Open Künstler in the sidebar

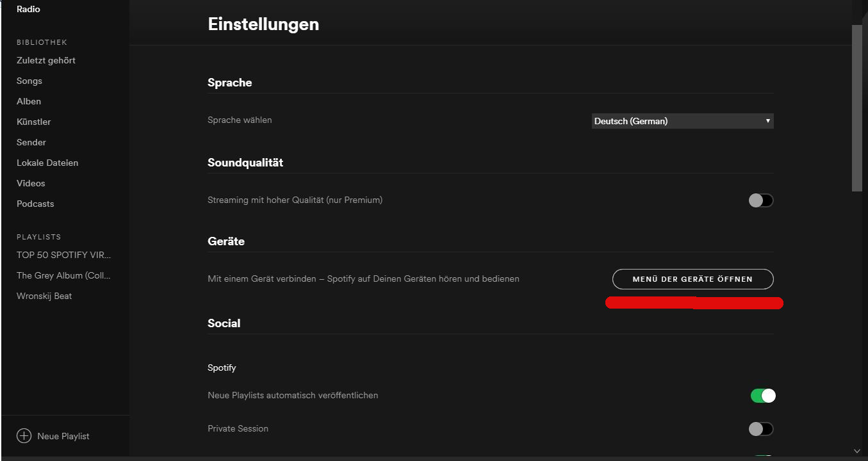34,122
